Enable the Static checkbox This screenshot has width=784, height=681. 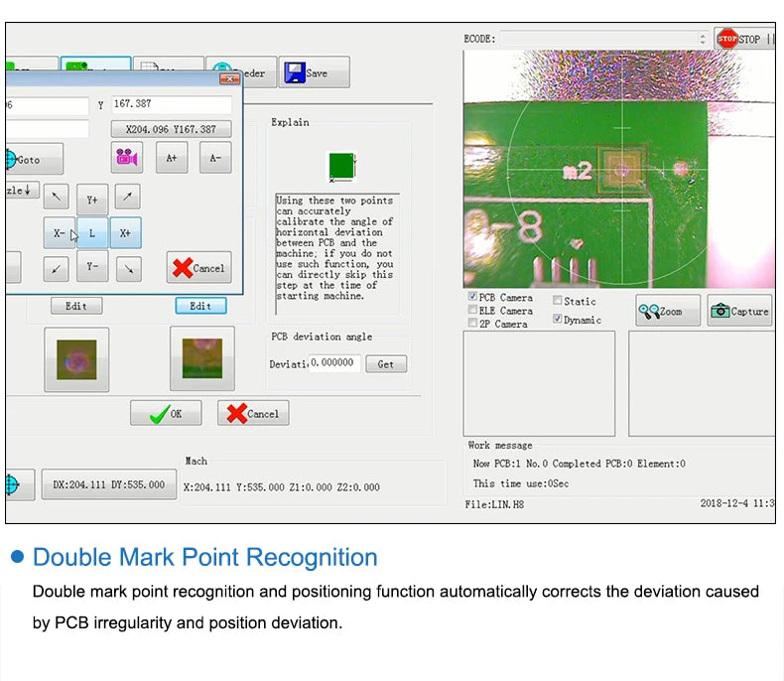(x=558, y=301)
